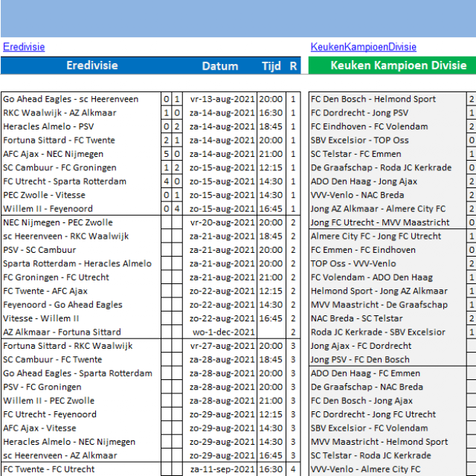Image resolution: width=476 pixels, height=476 pixels.
Task: Open the Eredivisie hyperlink
Action: click(24, 47)
